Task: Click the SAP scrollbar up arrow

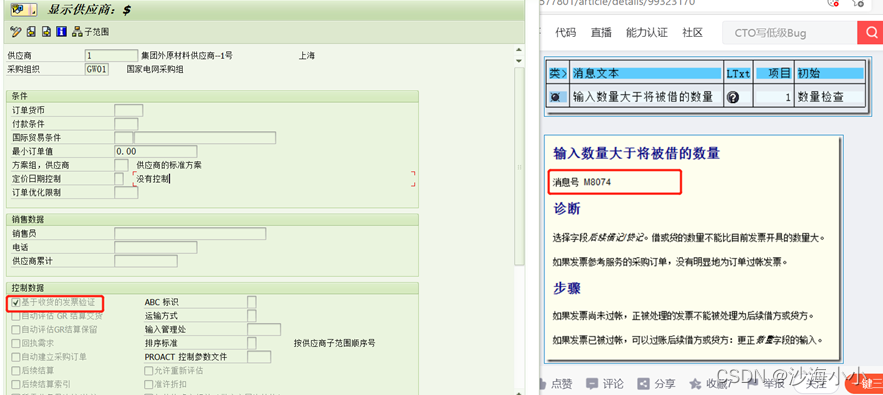Action: click(x=520, y=50)
